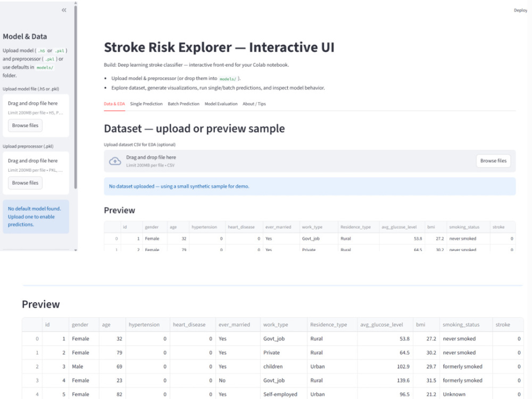Viewport: 532px width, 399px height.
Task: Switch to the Data & EDA tab
Action: (114, 104)
